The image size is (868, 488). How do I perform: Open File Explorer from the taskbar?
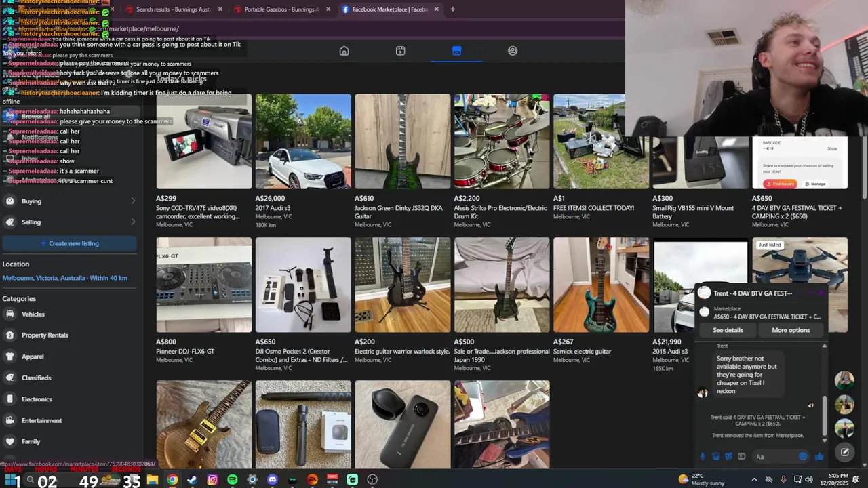coord(152,480)
